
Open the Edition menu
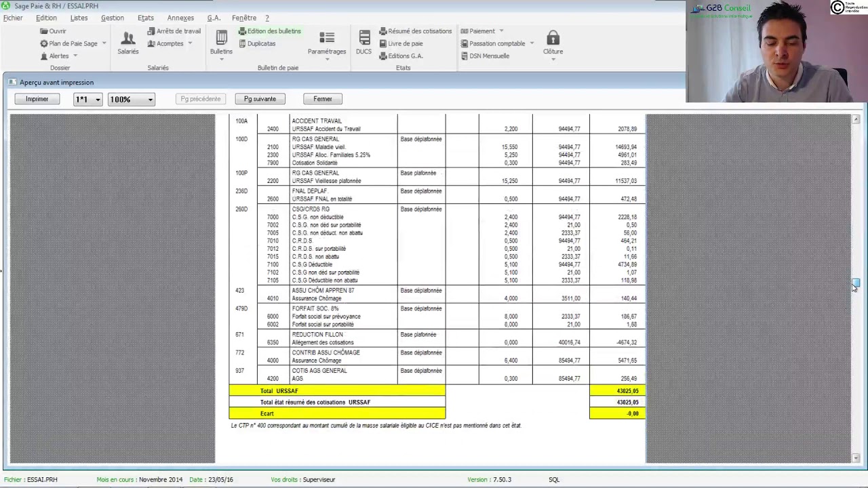tap(46, 18)
